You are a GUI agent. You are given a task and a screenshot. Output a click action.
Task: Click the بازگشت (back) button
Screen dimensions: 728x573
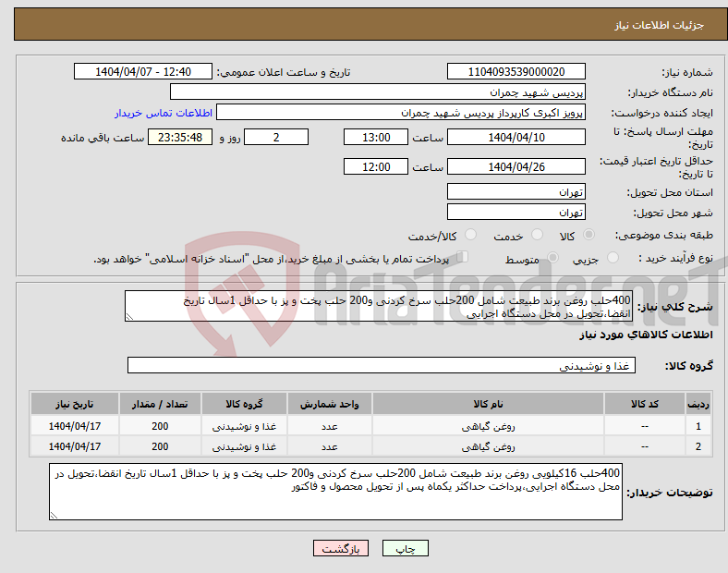[x=341, y=548]
